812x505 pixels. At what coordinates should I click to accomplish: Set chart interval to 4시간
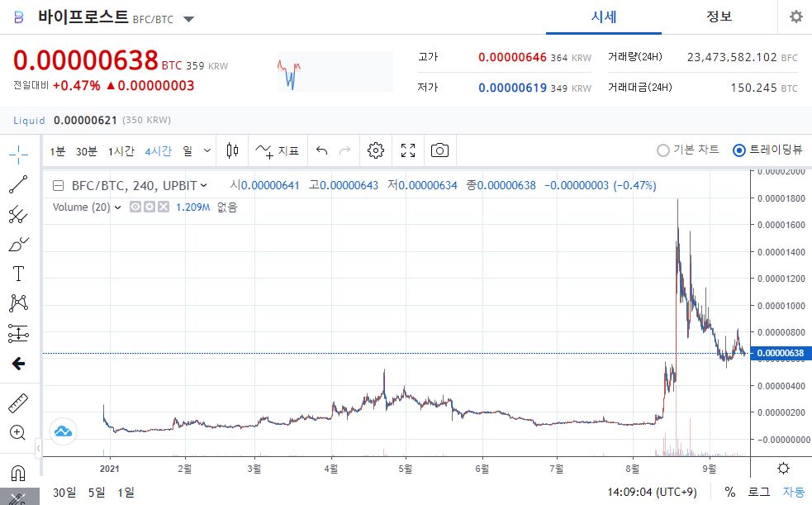click(x=159, y=151)
